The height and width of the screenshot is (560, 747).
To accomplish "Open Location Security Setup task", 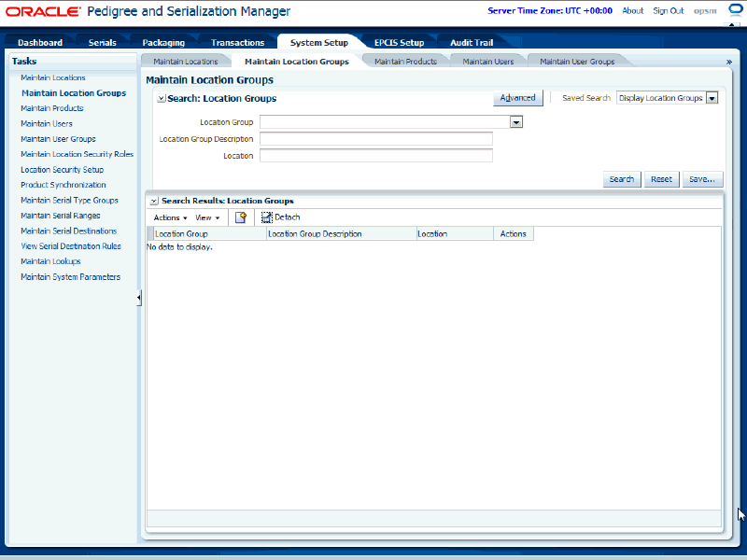I will click(x=62, y=170).
